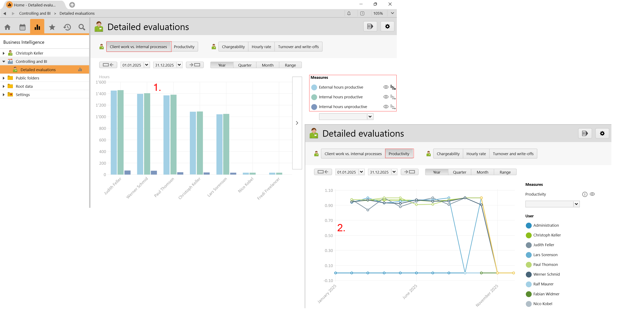Click Month period button in lower panel
644x314 pixels.
click(482, 172)
